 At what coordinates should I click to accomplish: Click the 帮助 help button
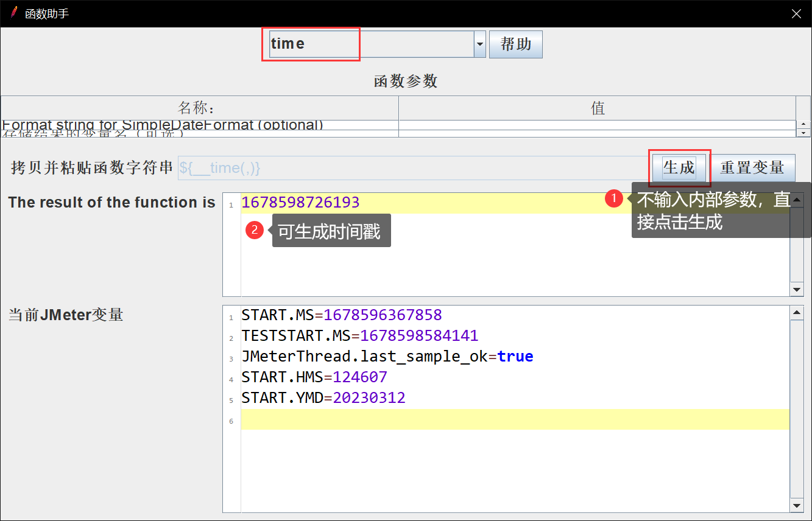(515, 44)
